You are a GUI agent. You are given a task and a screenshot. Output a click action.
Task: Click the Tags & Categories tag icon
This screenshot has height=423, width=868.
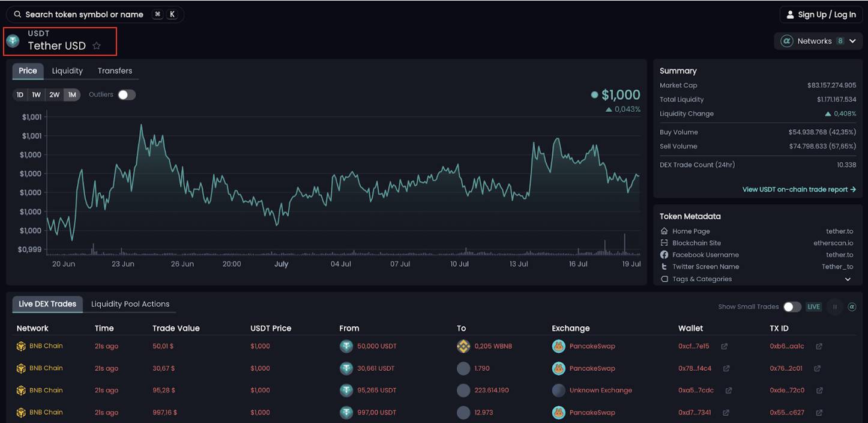(664, 279)
